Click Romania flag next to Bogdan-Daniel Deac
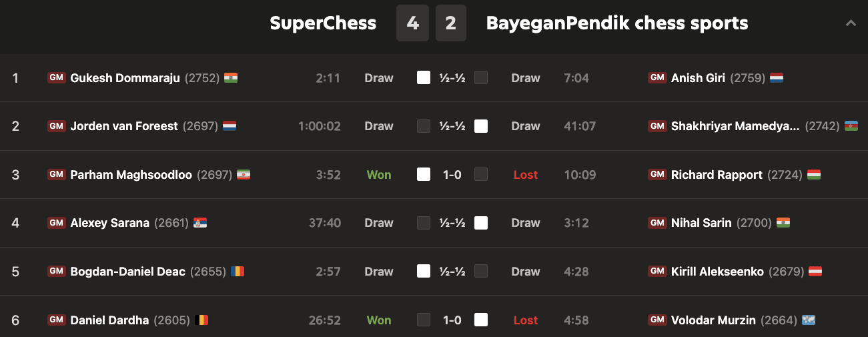Image resolution: width=868 pixels, height=337 pixels. pos(238,272)
